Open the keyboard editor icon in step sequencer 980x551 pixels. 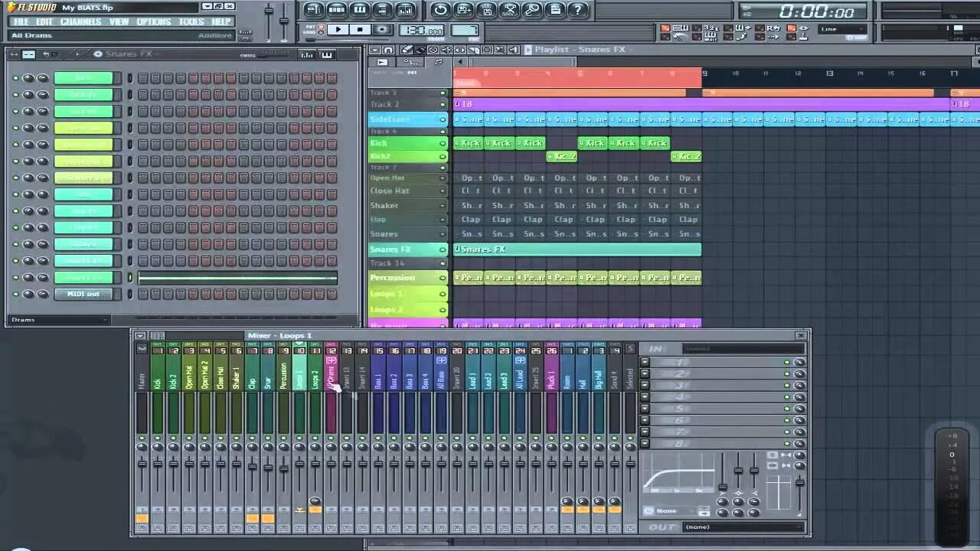point(327,54)
